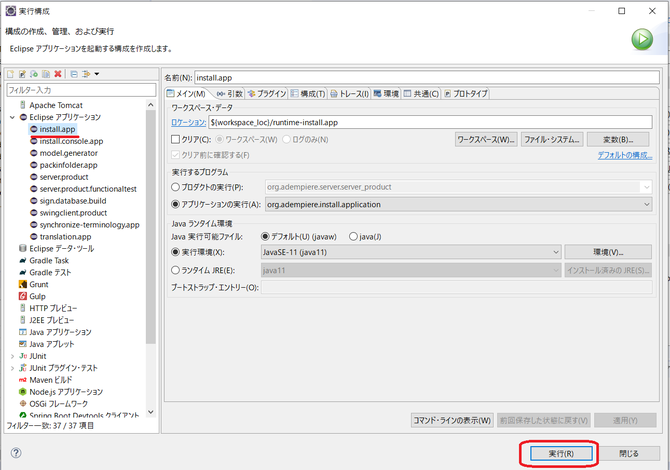Select the JUnit configuration type
The image size is (670, 470).
33,356
